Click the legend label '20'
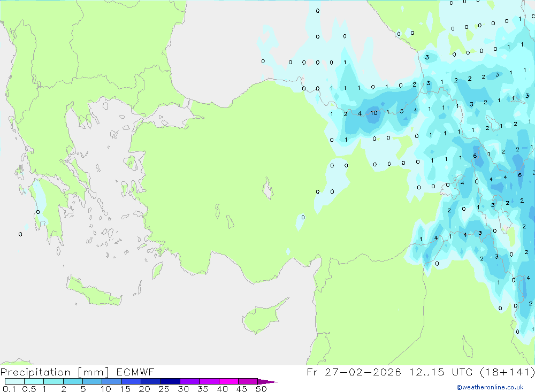 tap(144, 389)
